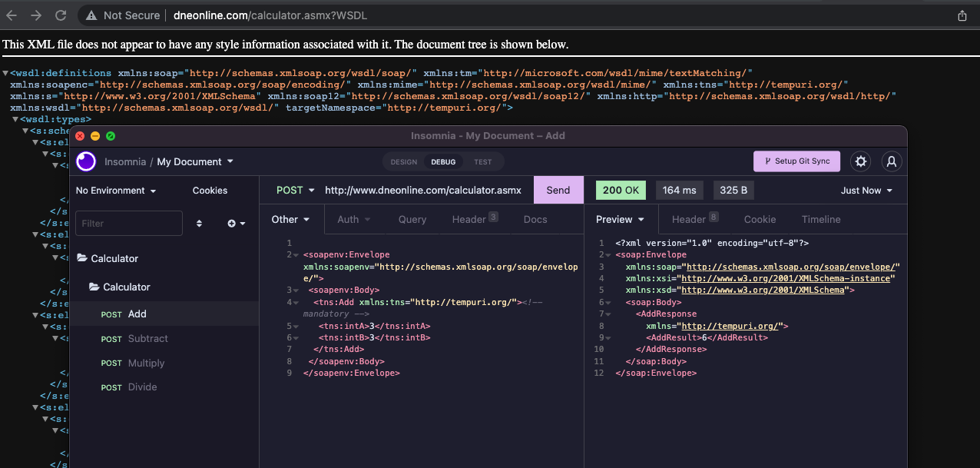The width and height of the screenshot is (980, 468).
Task: Click the 164 ms response time
Action: (x=680, y=191)
